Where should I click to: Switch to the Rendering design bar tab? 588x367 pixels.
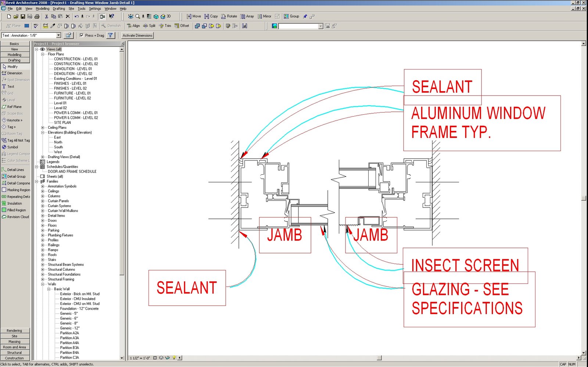pos(15,331)
